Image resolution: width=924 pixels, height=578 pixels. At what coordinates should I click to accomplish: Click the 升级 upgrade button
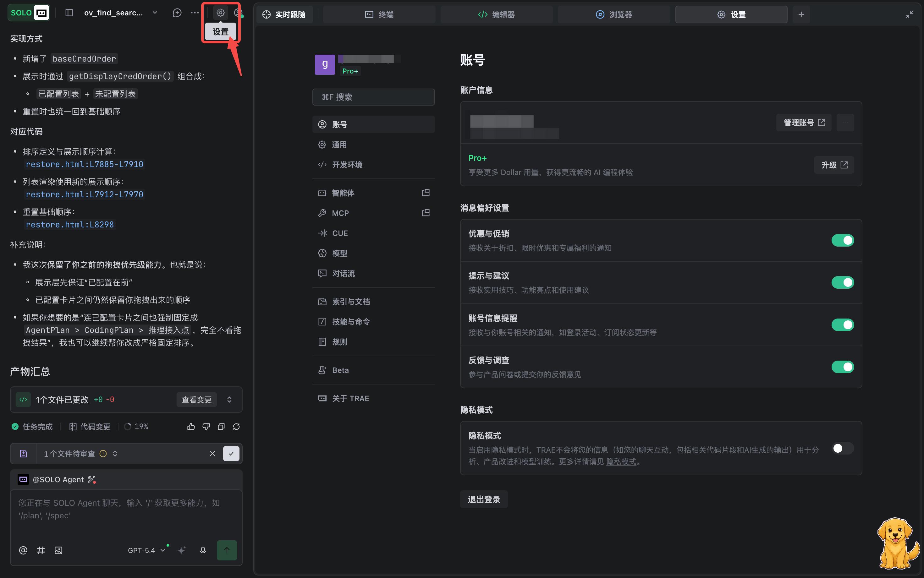click(834, 165)
